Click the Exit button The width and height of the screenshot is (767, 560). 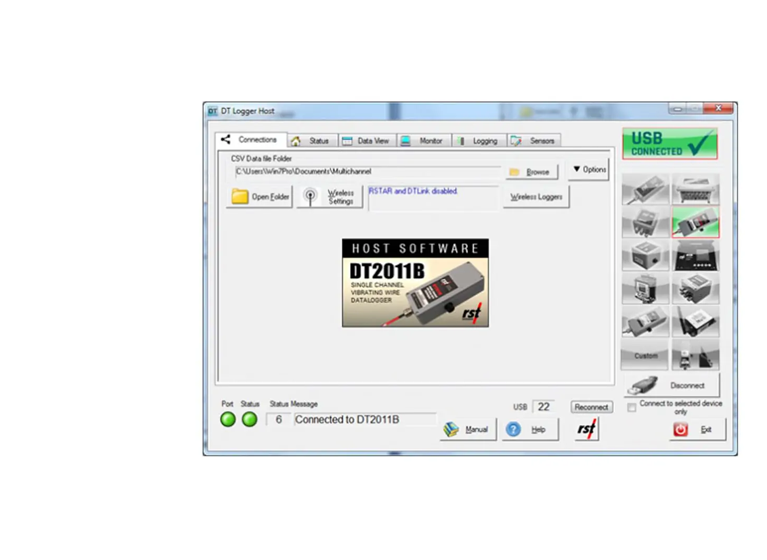[698, 429]
